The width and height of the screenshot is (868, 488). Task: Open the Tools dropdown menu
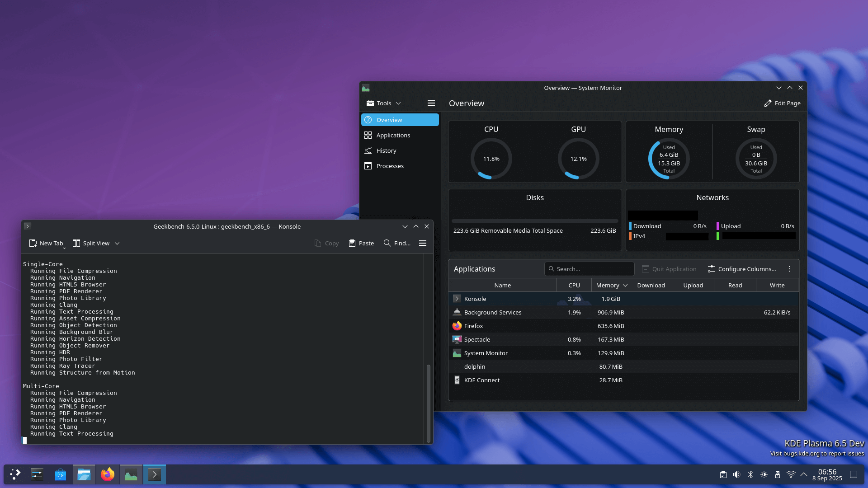(x=383, y=103)
